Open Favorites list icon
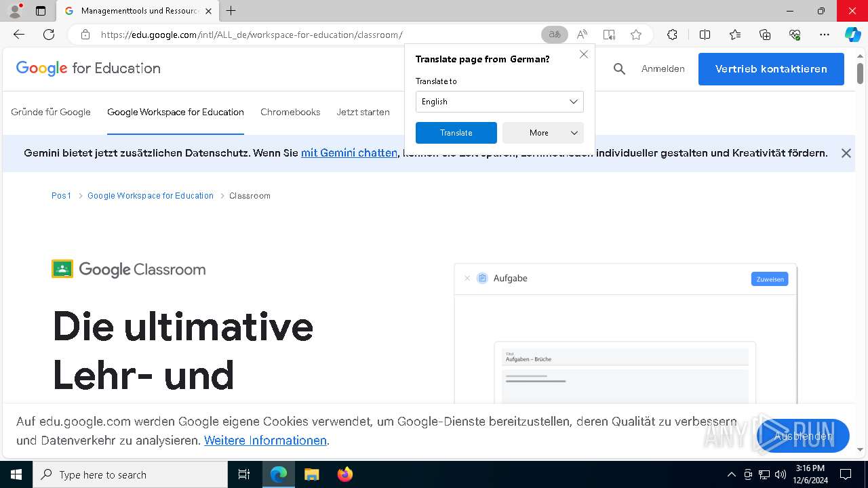The width and height of the screenshot is (868, 488). [x=735, y=35]
